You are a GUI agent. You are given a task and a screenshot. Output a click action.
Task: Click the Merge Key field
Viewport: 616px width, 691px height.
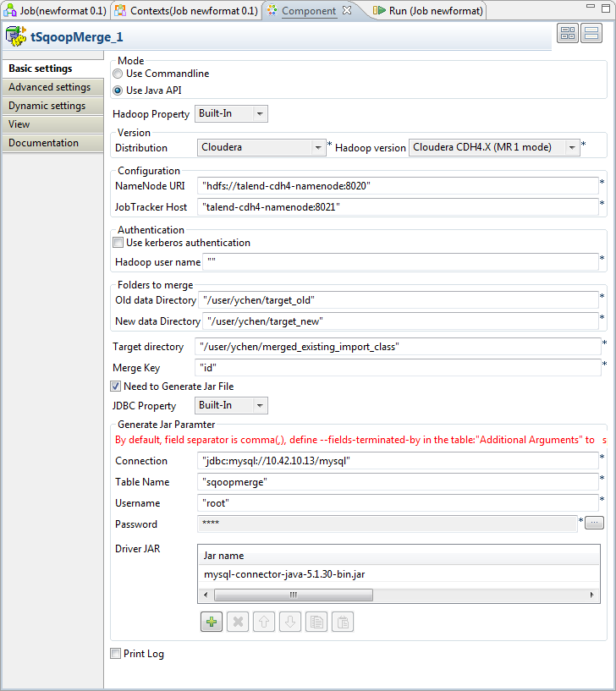point(398,368)
